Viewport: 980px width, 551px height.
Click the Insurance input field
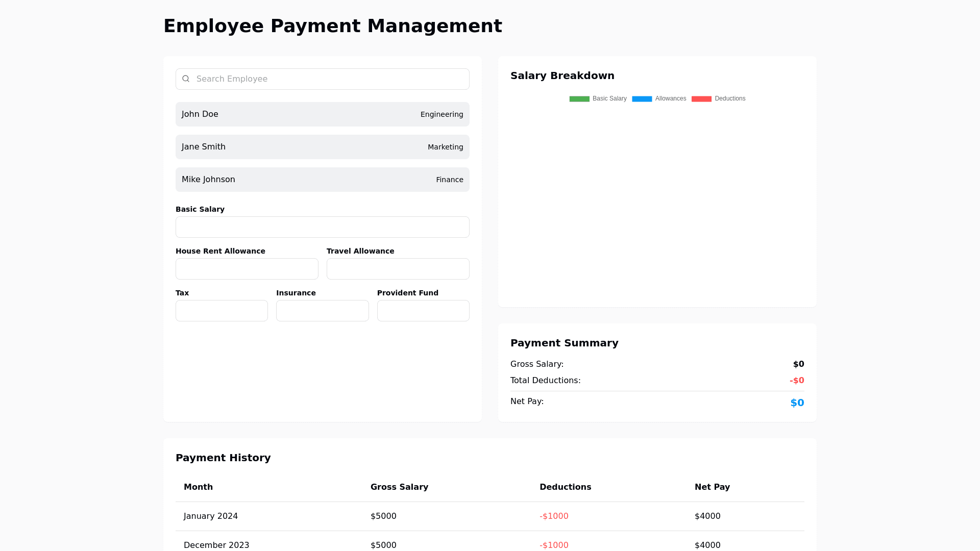(322, 311)
